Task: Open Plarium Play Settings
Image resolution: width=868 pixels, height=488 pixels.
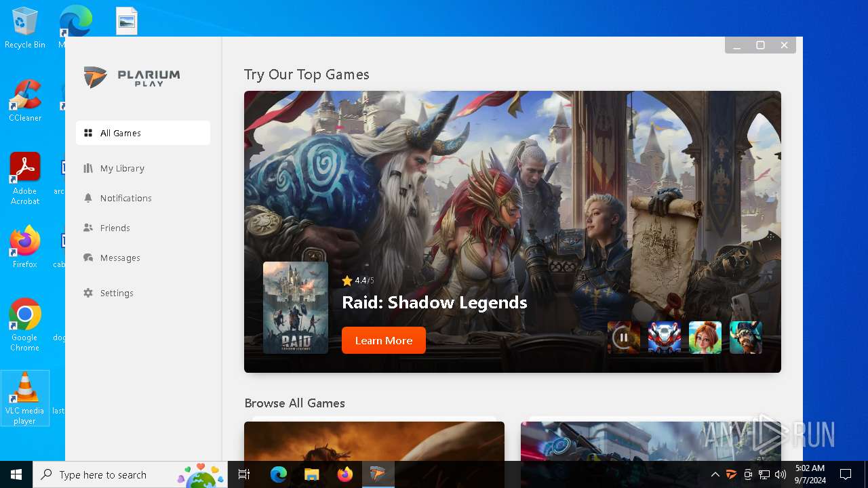Action: point(143,293)
